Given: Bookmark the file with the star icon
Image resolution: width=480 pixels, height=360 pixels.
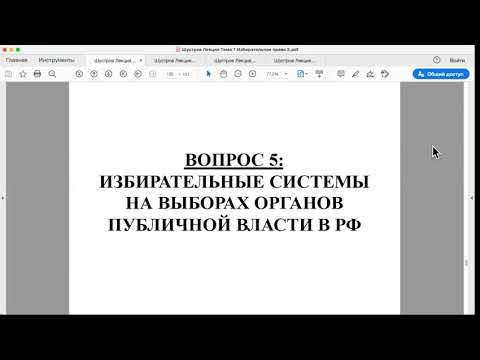Looking at the screenshot, I should (23, 74).
